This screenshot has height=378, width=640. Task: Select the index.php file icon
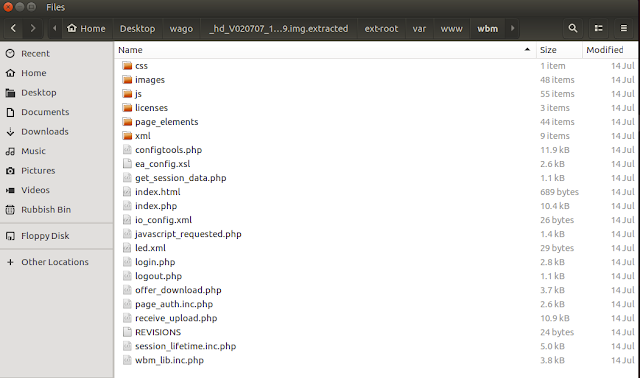(x=127, y=206)
